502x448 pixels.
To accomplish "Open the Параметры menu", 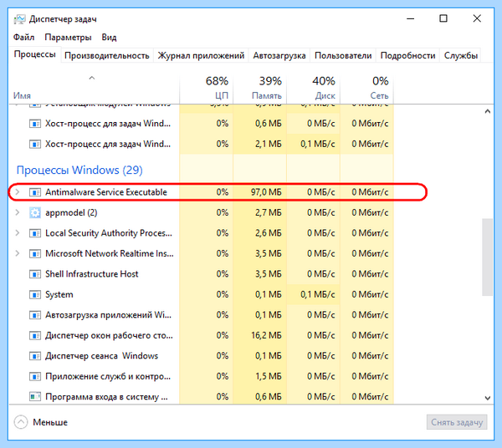I will 69,37.
